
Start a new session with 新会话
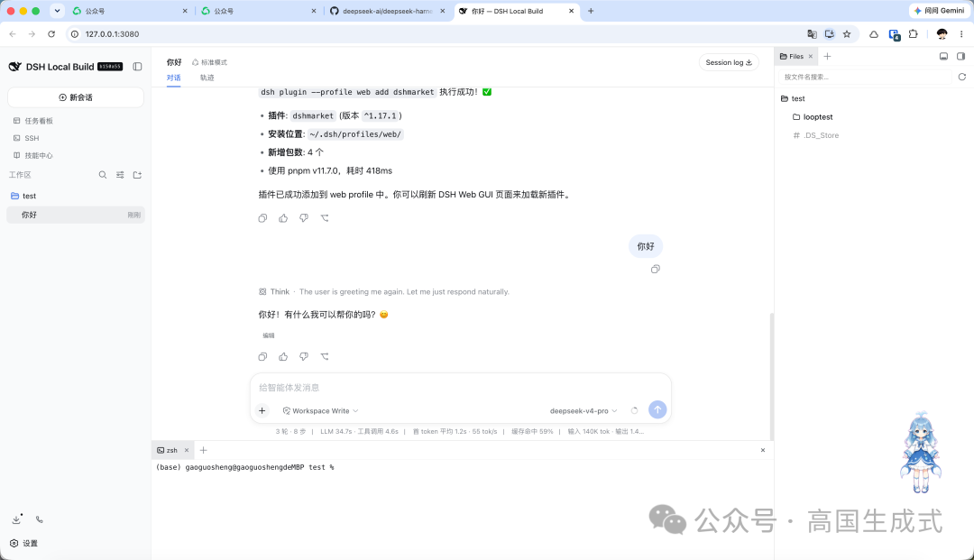(x=76, y=97)
